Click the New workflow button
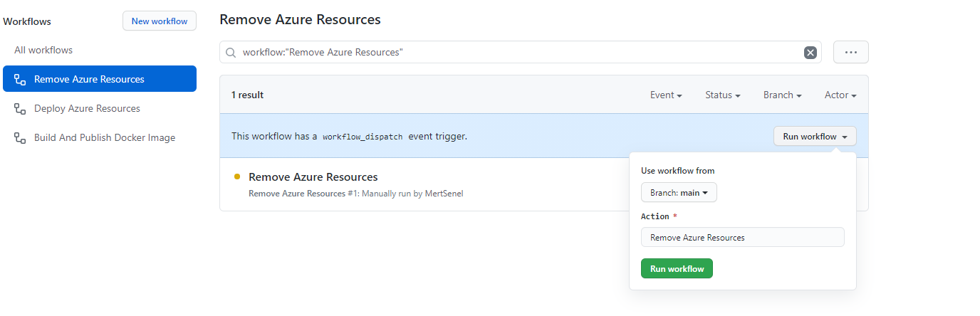Image resolution: width=980 pixels, height=316 pixels. click(x=160, y=21)
